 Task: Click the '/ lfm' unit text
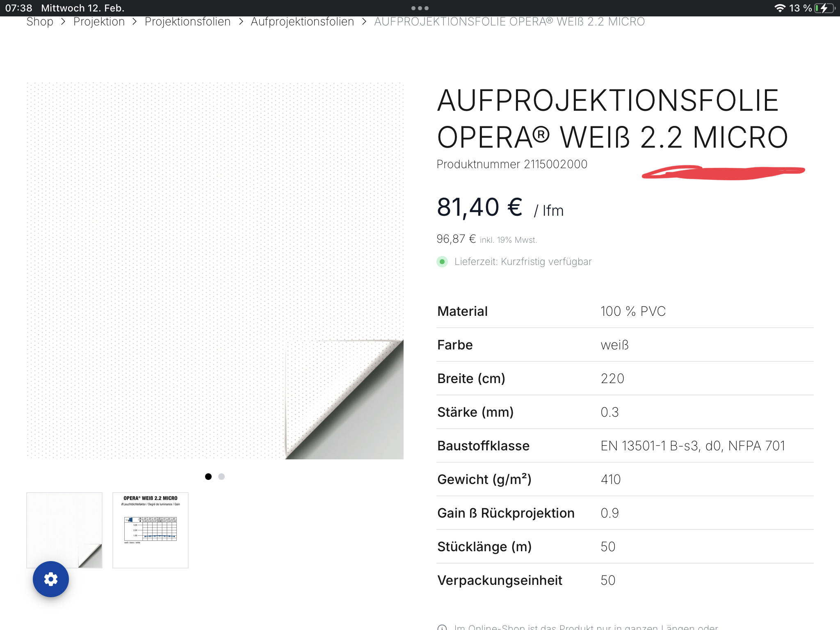click(549, 211)
